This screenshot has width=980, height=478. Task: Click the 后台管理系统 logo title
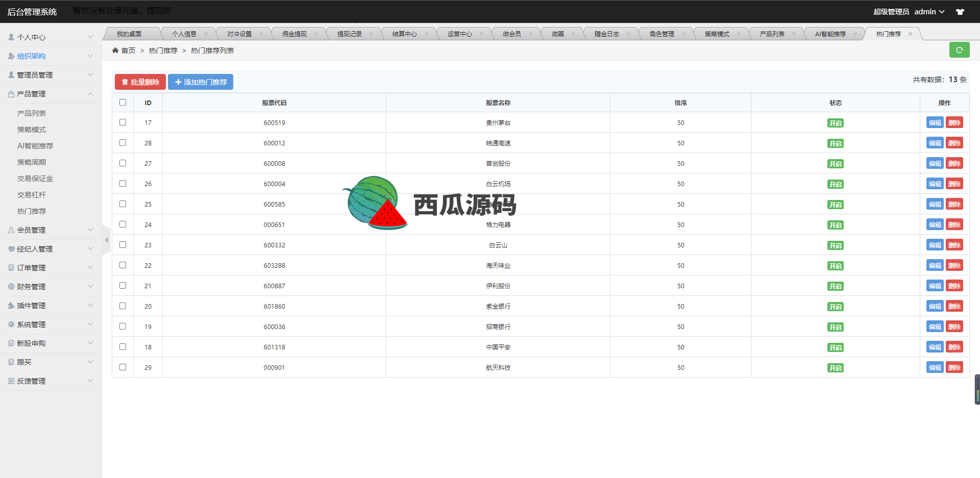pyautogui.click(x=32, y=12)
